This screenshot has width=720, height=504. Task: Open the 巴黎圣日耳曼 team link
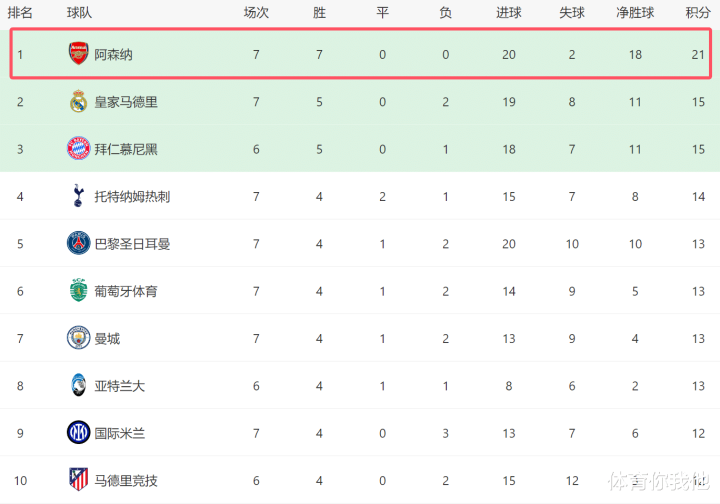tap(132, 244)
